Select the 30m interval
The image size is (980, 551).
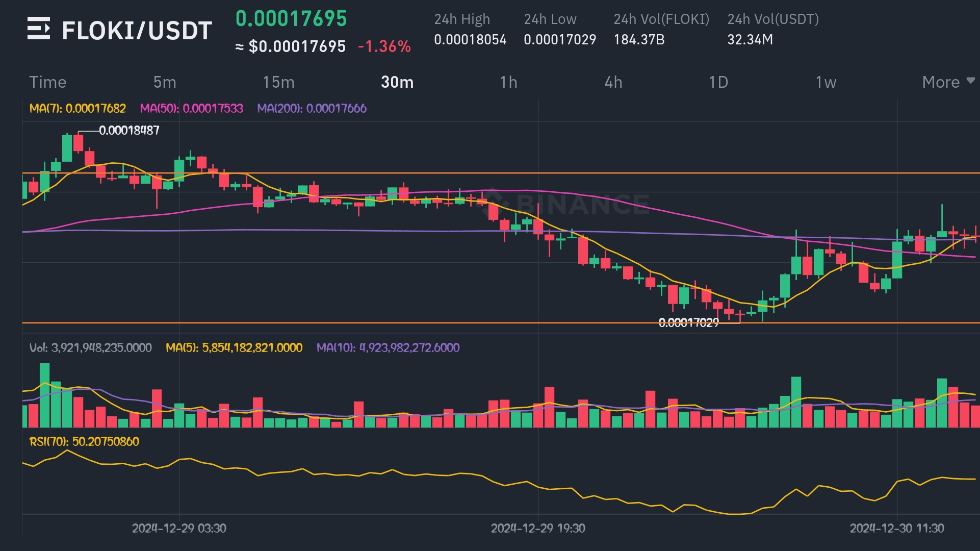click(397, 82)
